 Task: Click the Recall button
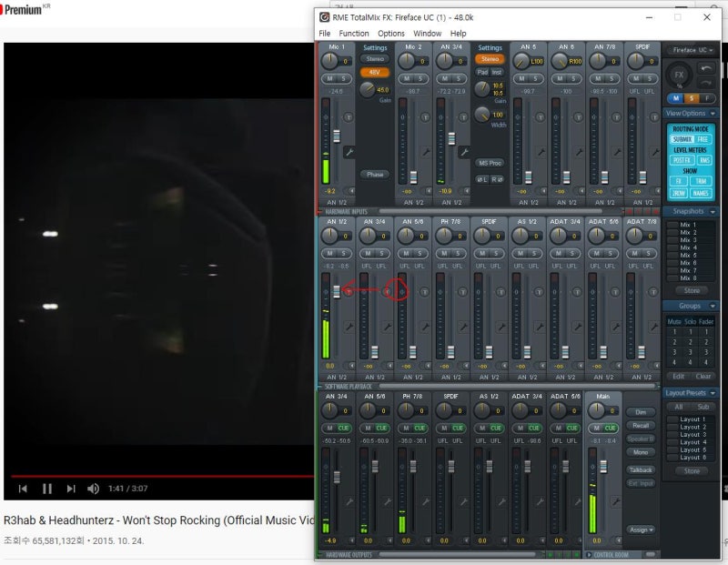[x=641, y=425]
